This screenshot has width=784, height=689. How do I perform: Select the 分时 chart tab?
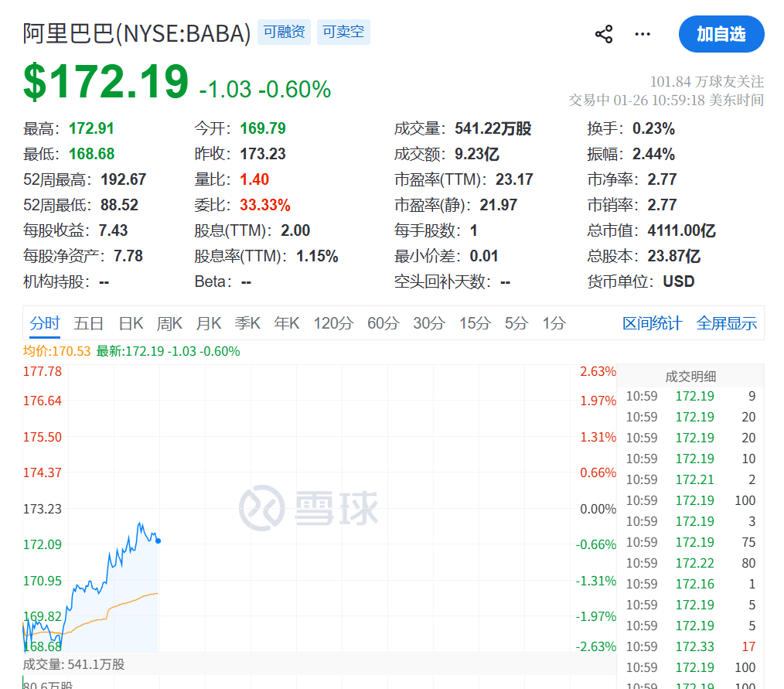tap(45, 323)
